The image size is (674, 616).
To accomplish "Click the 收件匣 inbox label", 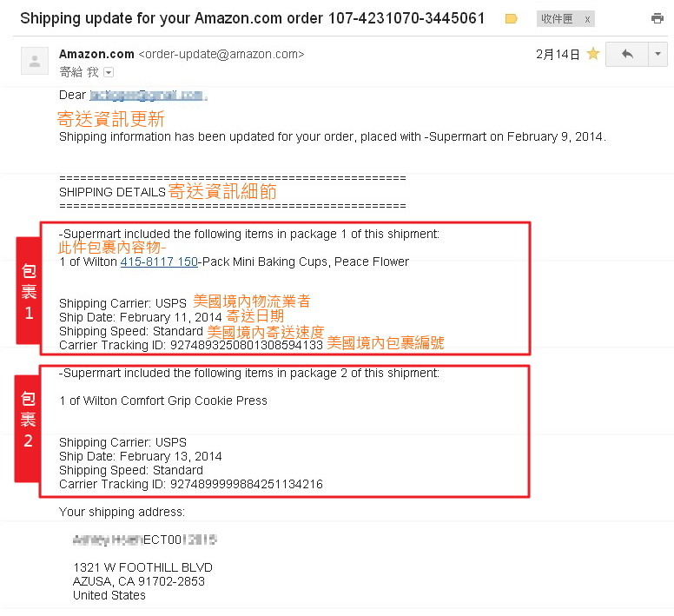I will 557,19.
